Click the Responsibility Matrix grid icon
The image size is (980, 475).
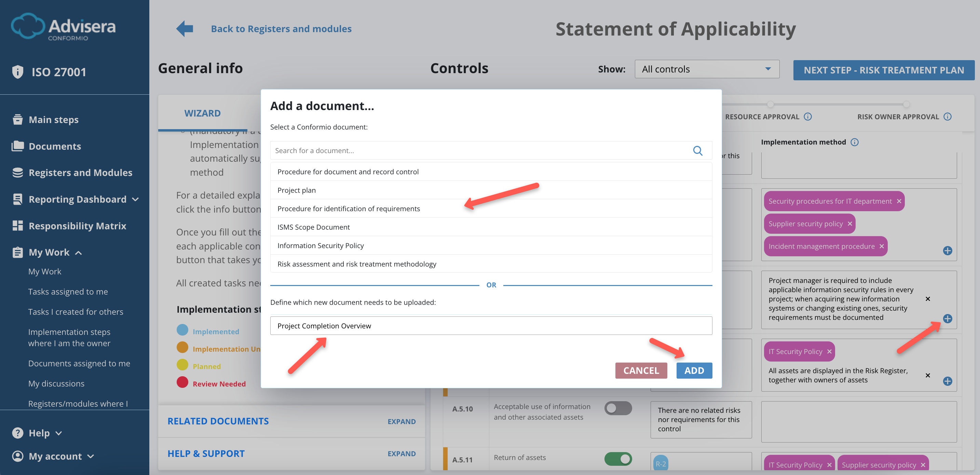pos(17,225)
